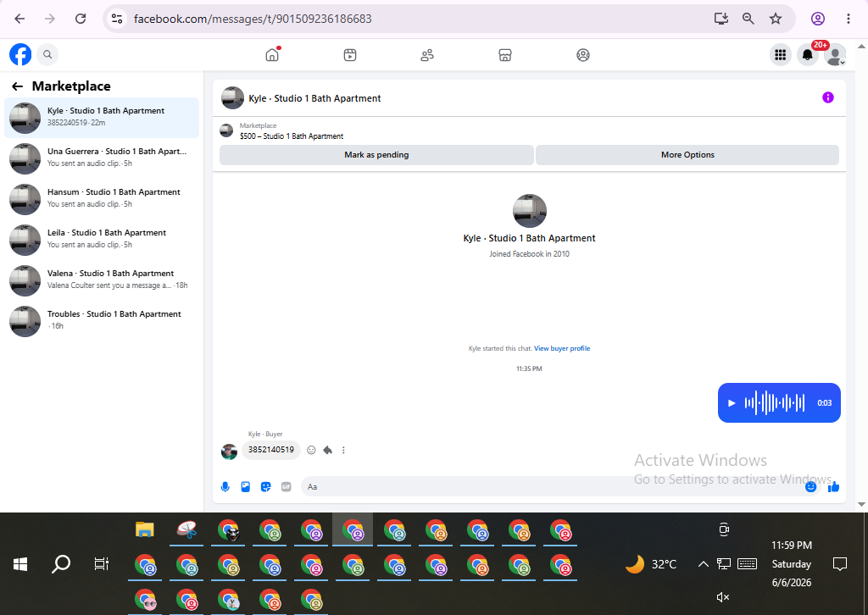Click Kyle buyer avatar beside message
868x615 pixels.
tap(229, 452)
